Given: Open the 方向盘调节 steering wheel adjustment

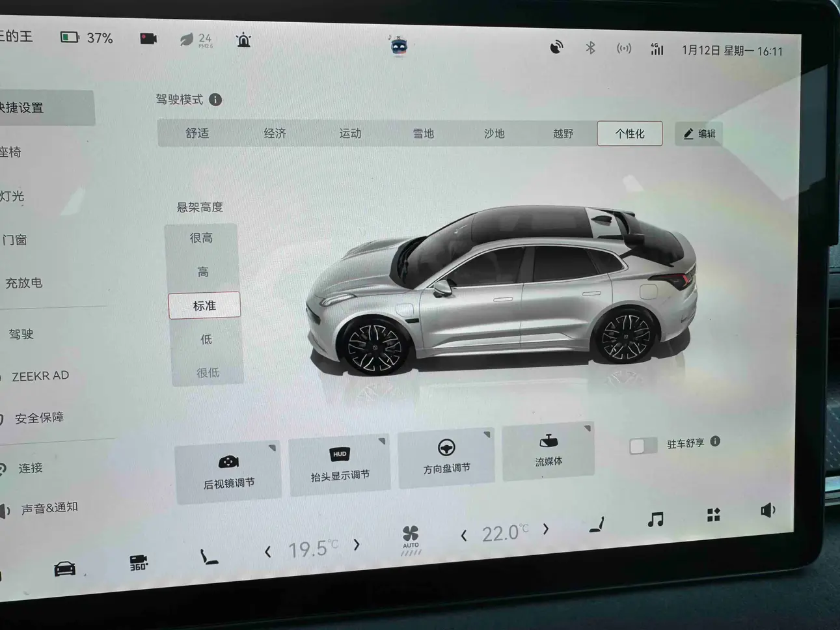Looking at the screenshot, I should point(446,458).
